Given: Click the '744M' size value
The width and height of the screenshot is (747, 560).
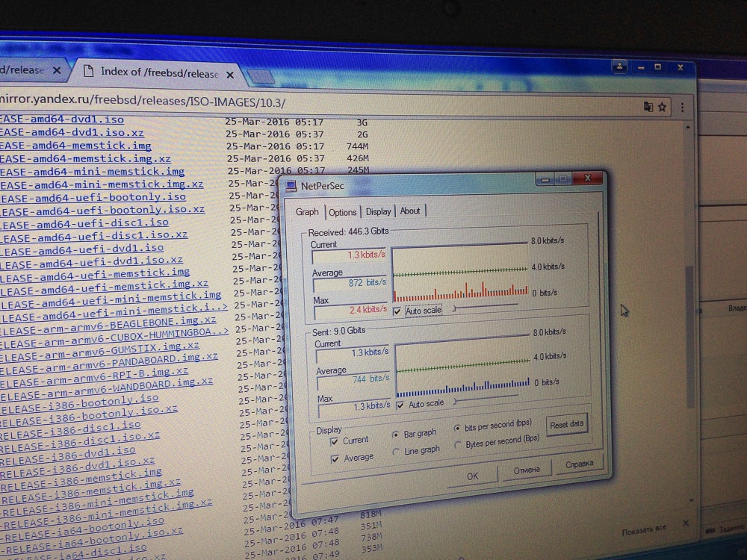Looking at the screenshot, I should pos(357,146).
